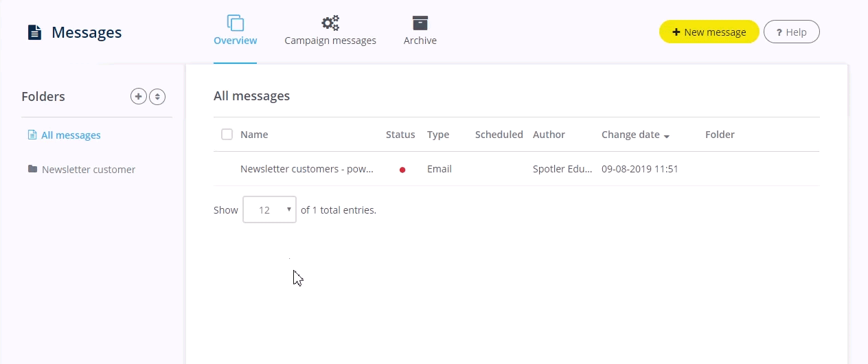Open the Newsletter customer folder
Viewport: 868px width, 364px height.
click(89, 170)
